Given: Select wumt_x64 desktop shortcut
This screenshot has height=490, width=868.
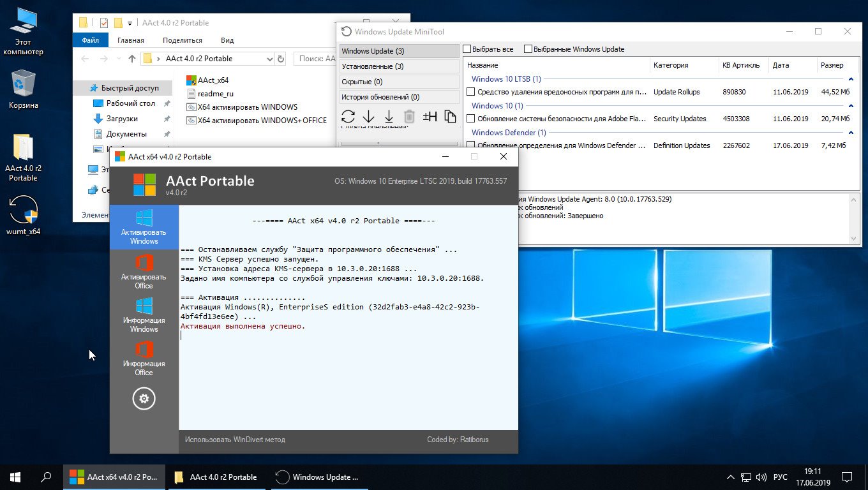Looking at the screenshot, I should [23, 216].
